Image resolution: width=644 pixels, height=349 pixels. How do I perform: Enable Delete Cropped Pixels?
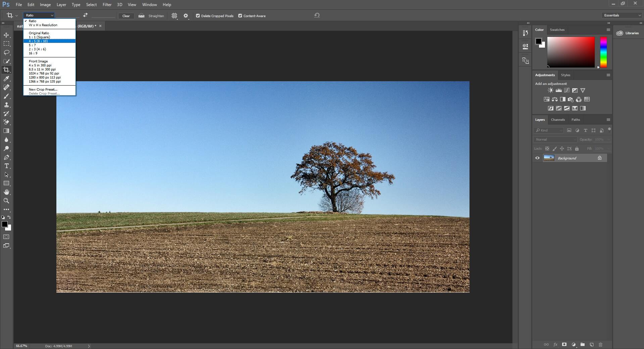[x=198, y=15]
